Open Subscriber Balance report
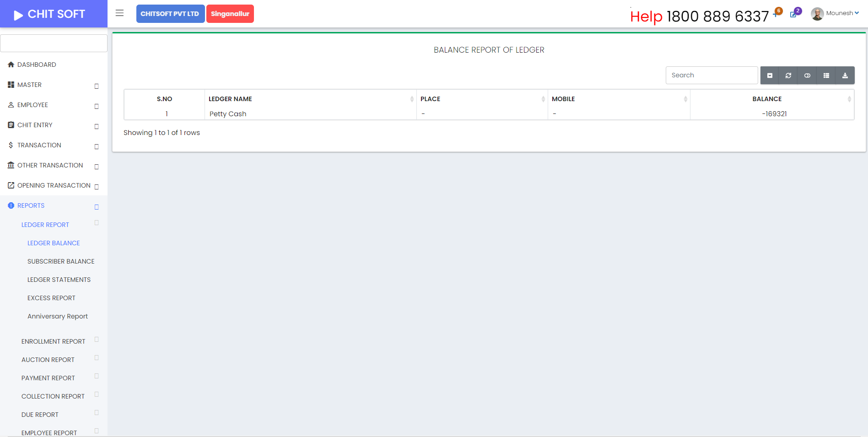The width and height of the screenshot is (868, 437). [61, 261]
